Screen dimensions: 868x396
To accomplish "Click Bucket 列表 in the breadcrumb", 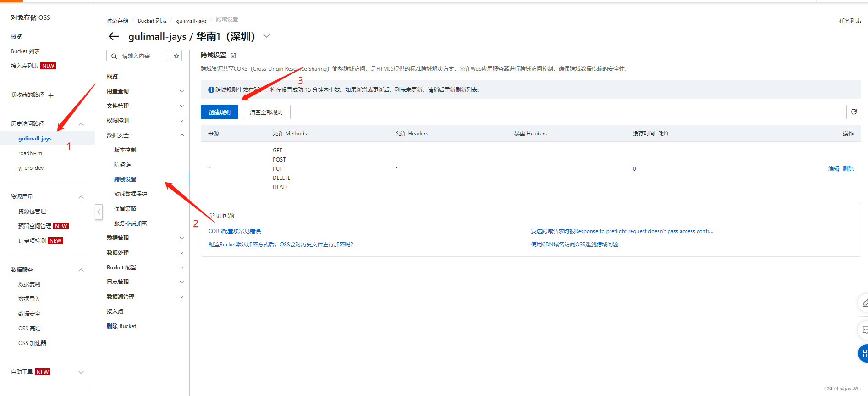I will coord(152,21).
